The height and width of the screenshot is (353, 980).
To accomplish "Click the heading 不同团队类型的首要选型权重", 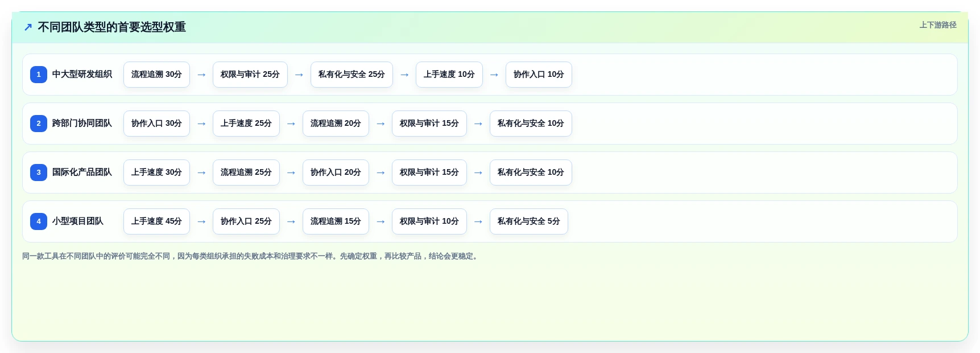I will click(x=111, y=27).
